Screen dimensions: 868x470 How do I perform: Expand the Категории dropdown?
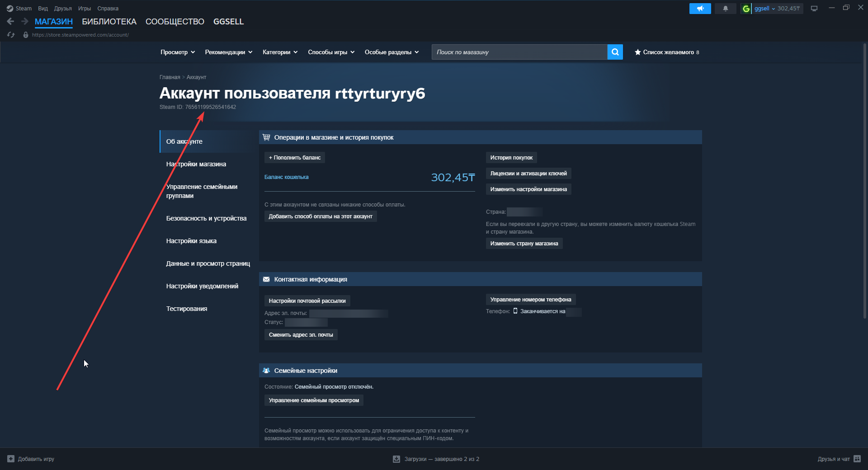pos(280,52)
